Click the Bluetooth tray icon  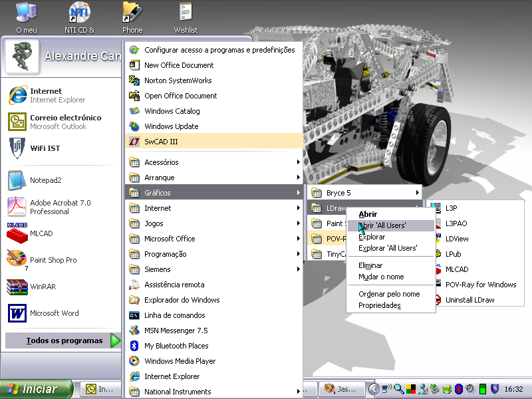click(459, 389)
